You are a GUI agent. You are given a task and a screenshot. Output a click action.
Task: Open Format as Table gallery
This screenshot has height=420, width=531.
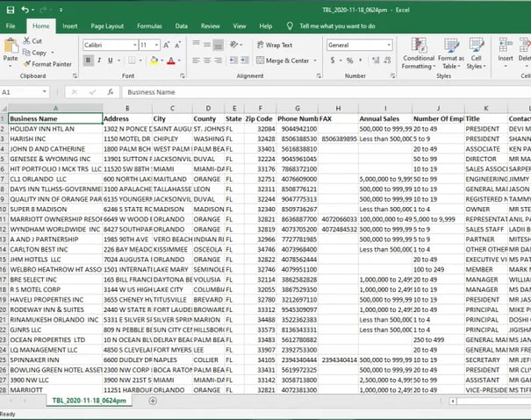(x=451, y=53)
